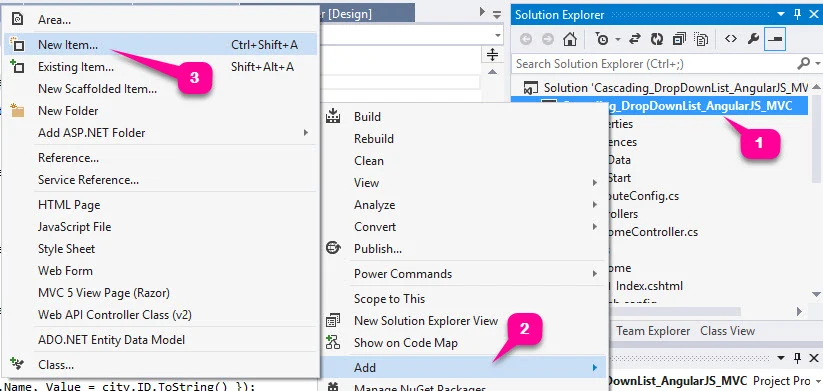Click the Forward arrow in Solution Explorer toolbar

tap(547, 39)
